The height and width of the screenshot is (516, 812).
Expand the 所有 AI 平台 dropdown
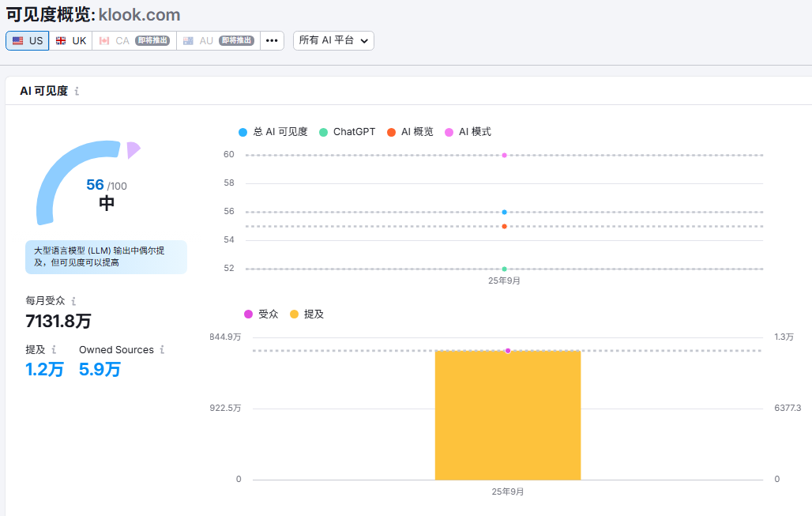(333, 41)
